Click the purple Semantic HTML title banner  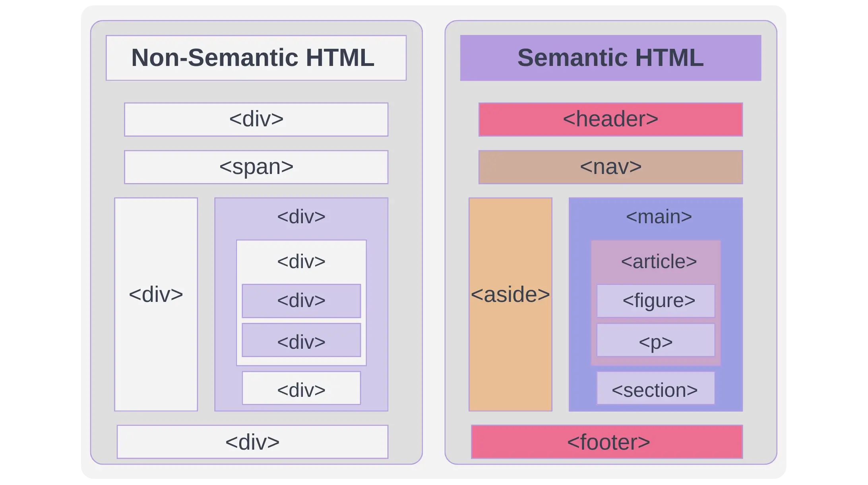(x=610, y=58)
